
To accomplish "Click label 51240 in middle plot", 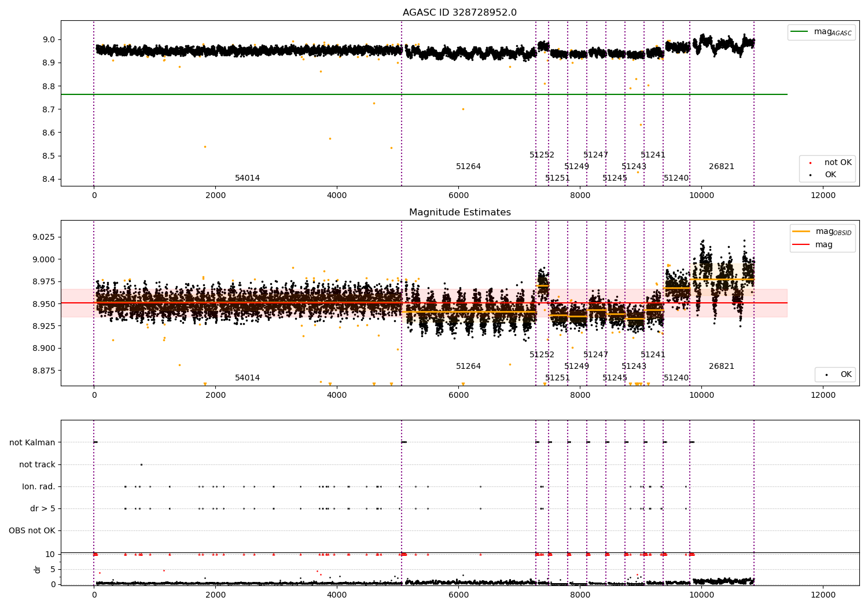I will [676, 378].
